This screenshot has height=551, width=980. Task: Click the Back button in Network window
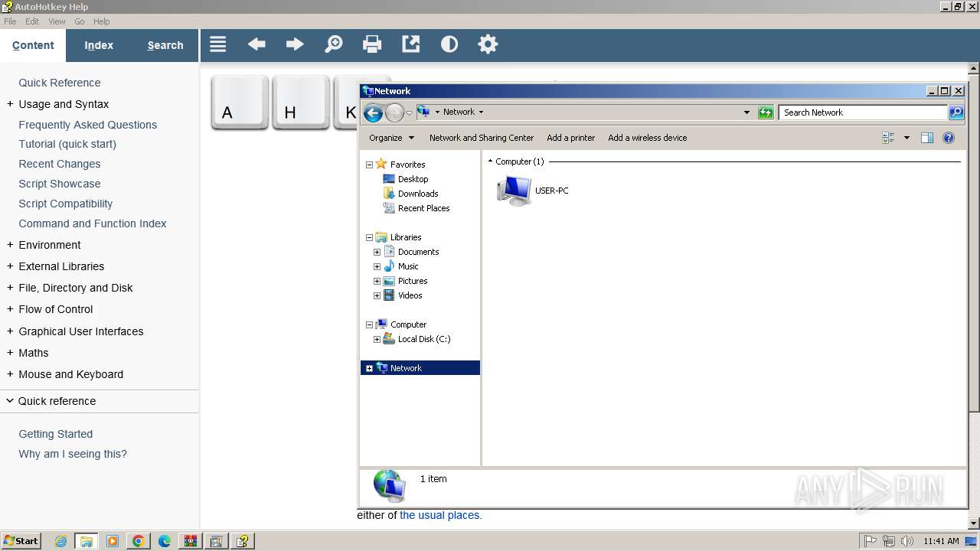[x=373, y=113]
